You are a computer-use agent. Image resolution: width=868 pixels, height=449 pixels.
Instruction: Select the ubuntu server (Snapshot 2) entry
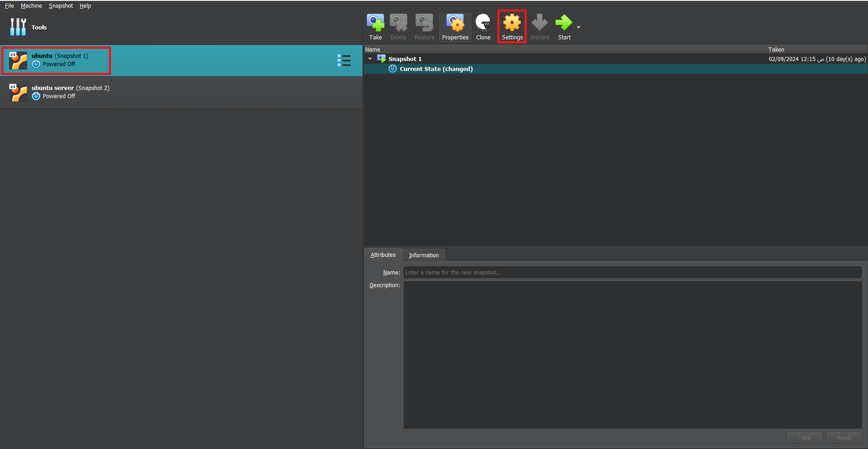(x=181, y=93)
